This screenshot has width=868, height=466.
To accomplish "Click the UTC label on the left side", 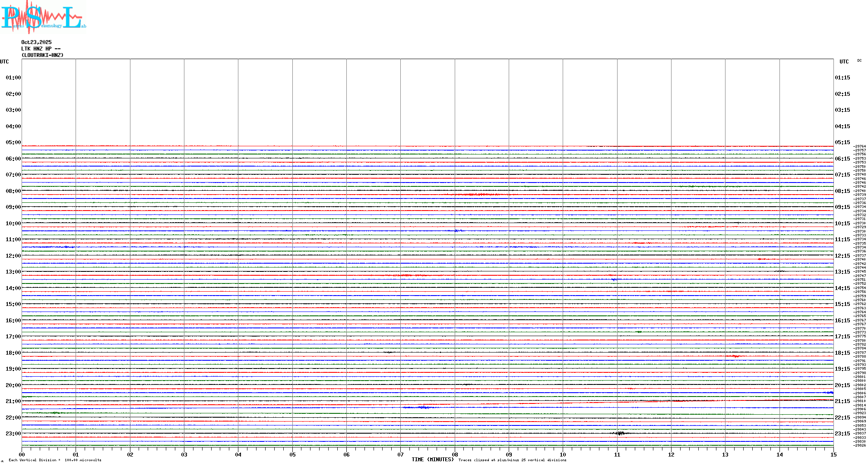I will point(4,62).
